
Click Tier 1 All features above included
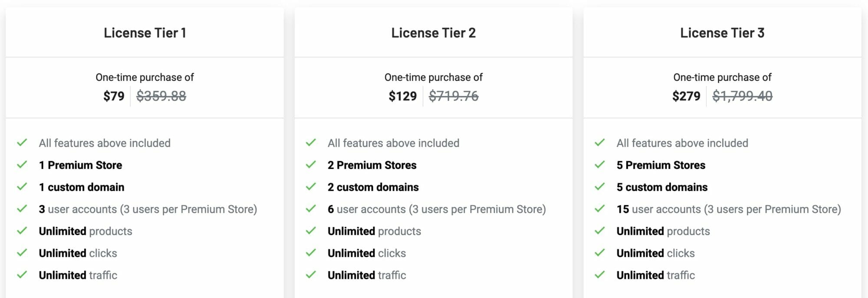pos(105,143)
